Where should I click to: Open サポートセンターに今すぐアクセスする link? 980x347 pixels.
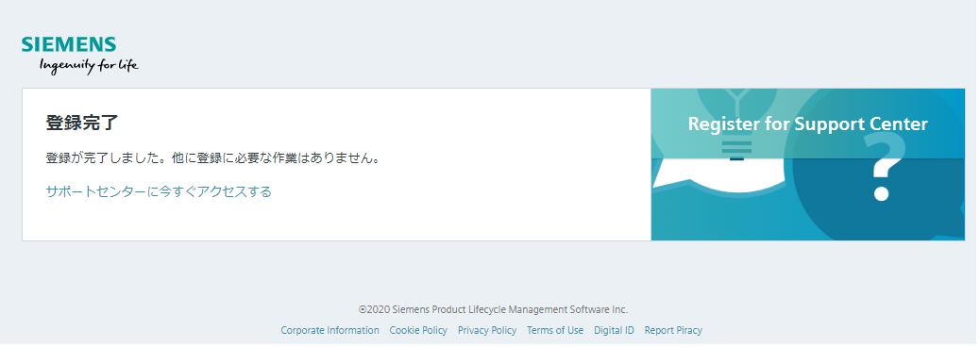click(x=159, y=191)
